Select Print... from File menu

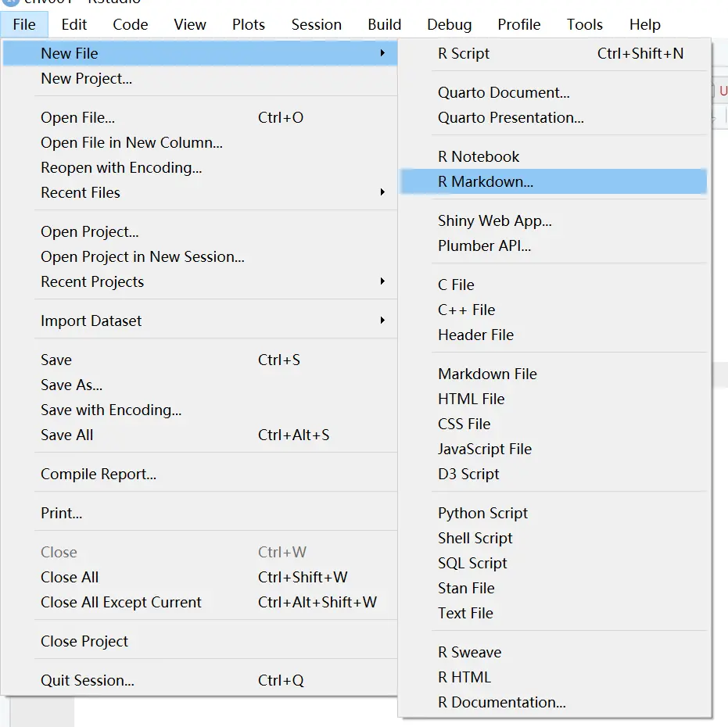(x=200, y=513)
